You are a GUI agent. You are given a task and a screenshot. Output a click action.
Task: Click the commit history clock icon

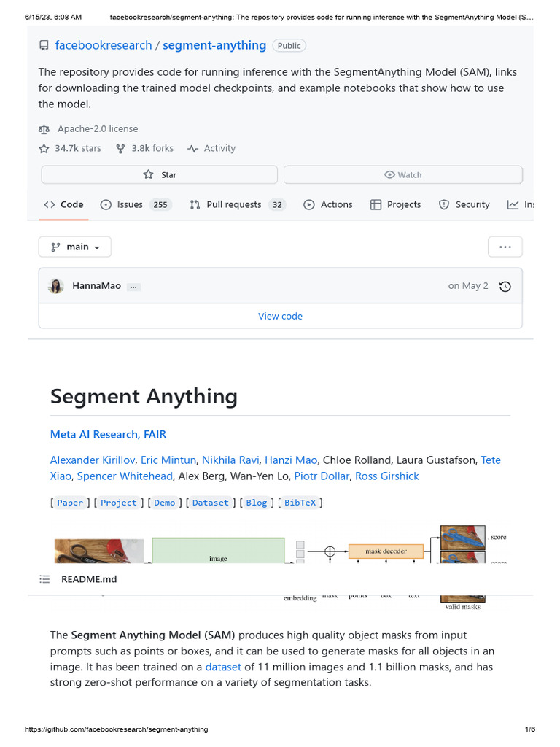tap(505, 287)
